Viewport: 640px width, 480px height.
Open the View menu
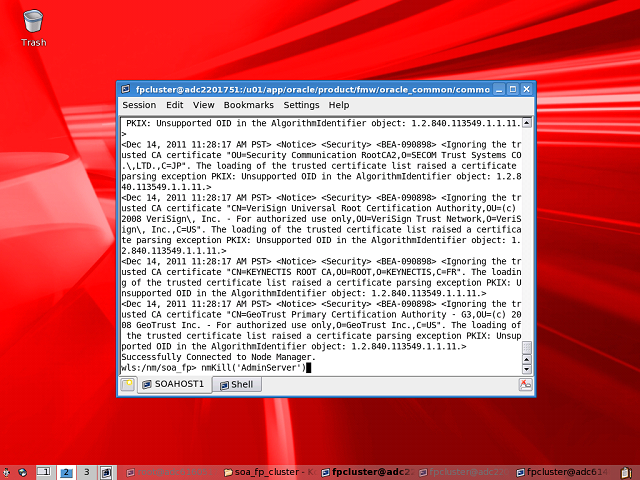(203, 105)
